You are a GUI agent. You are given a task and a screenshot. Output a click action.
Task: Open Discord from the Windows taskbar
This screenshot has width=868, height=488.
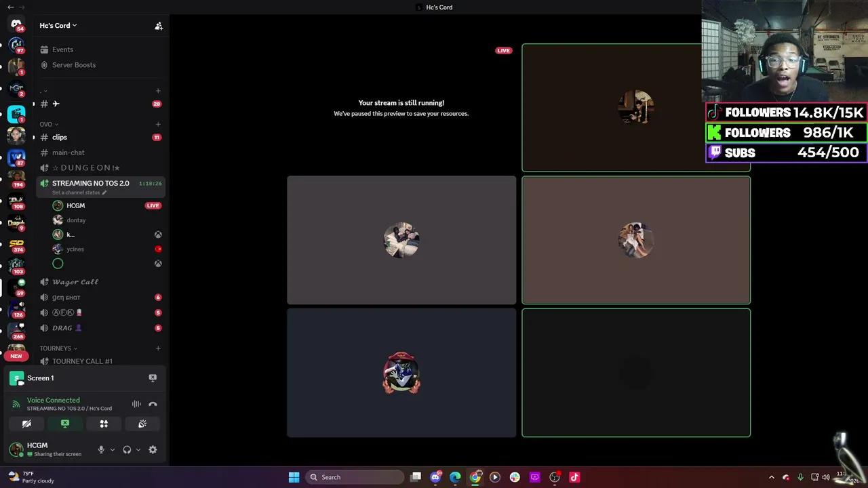pos(436,477)
